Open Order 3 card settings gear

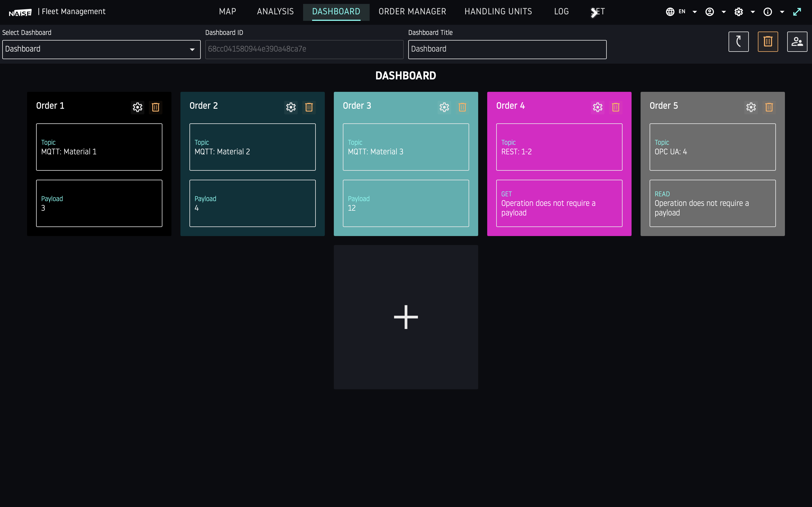coord(444,107)
